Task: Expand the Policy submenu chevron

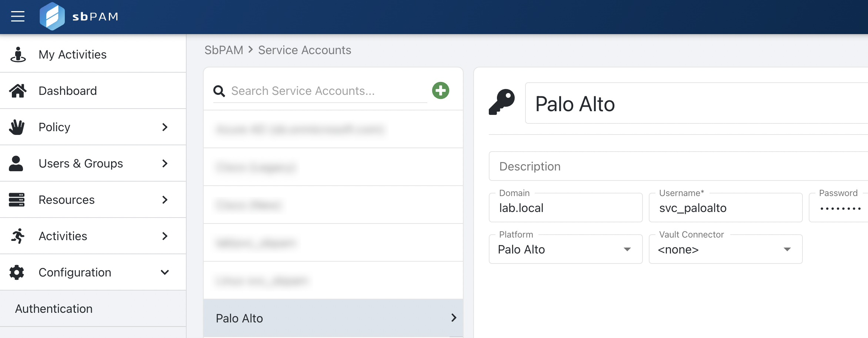Action: pyautogui.click(x=165, y=127)
